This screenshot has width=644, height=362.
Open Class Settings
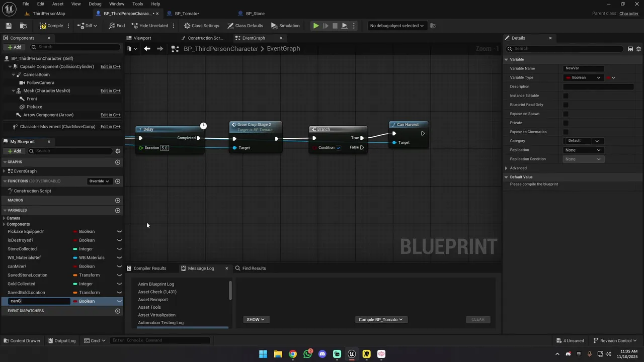tap(201, 26)
